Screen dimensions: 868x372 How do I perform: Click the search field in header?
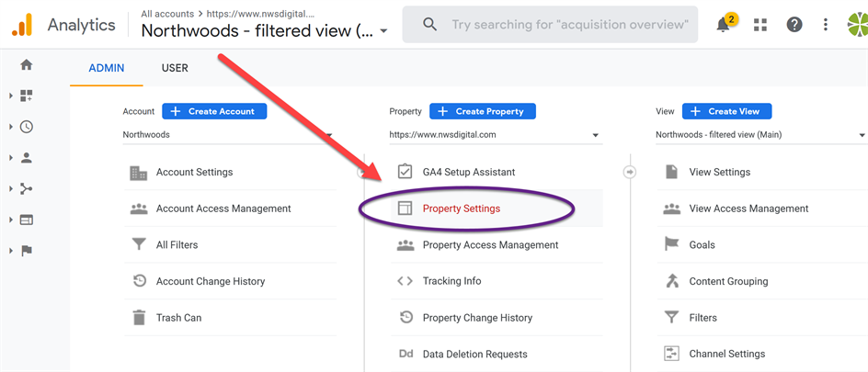(x=550, y=24)
